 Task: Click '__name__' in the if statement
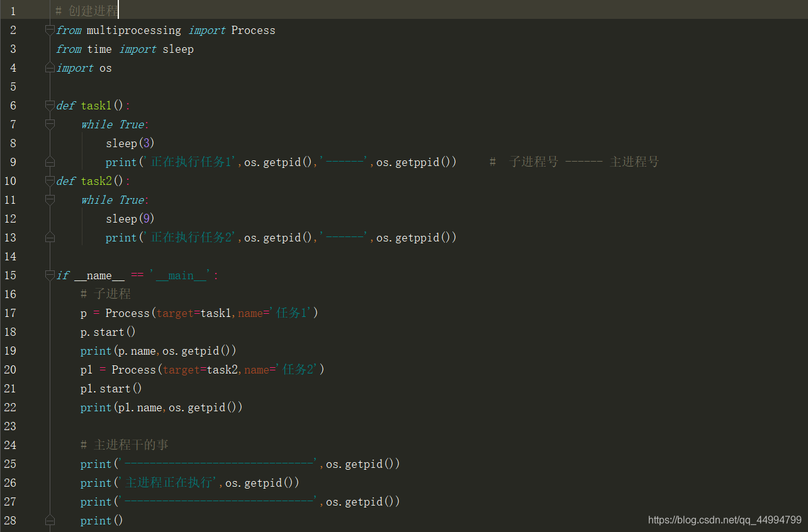[x=99, y=275]
